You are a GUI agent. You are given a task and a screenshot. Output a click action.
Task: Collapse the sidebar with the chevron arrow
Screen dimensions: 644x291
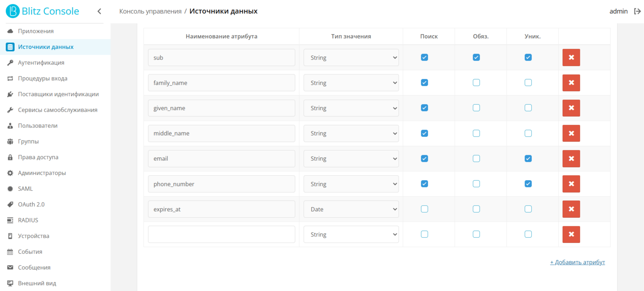pos(100,11)
